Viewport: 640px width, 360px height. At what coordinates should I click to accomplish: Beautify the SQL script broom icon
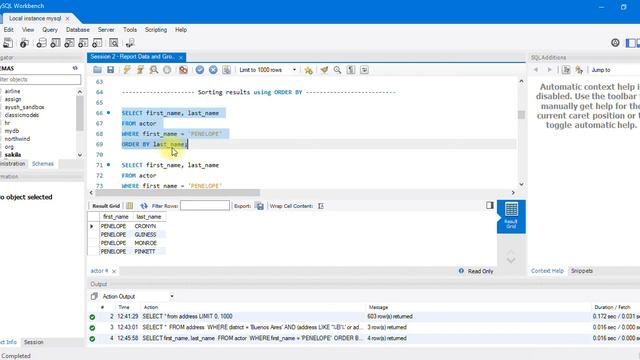[324, 70]
